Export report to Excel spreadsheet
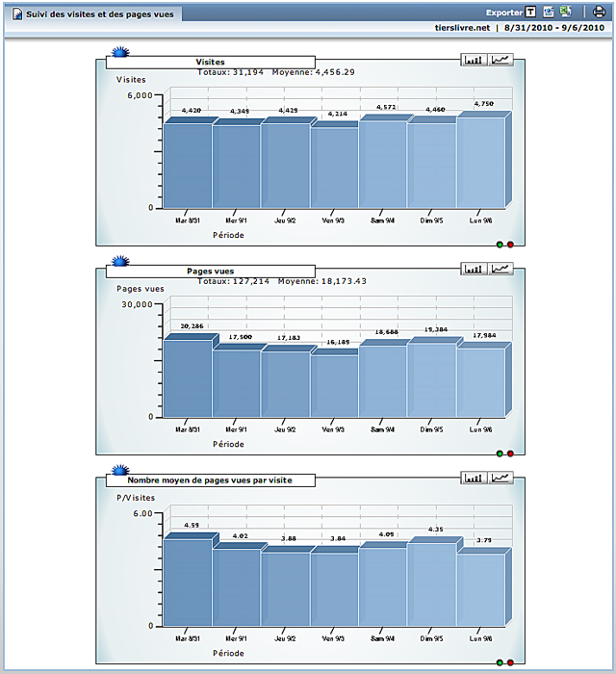The height and width of the screenshot is (674, 616). point(566,13)
